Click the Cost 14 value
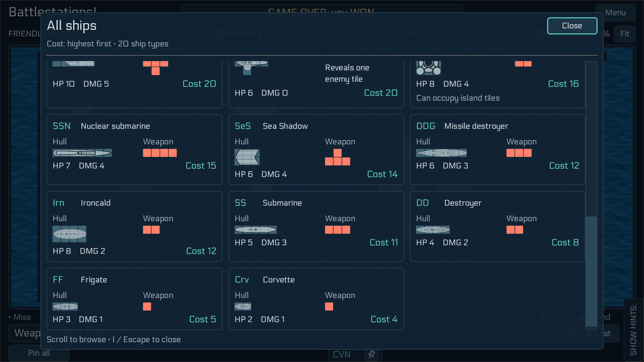Image resolution: width=644 pixels, height=362 pixels. pos(382,174)
